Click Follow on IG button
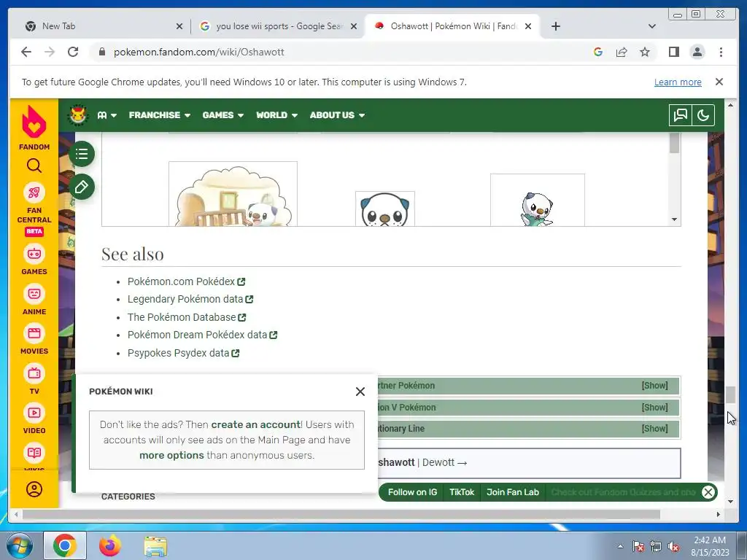747x560 pixels. coord(413,492)
